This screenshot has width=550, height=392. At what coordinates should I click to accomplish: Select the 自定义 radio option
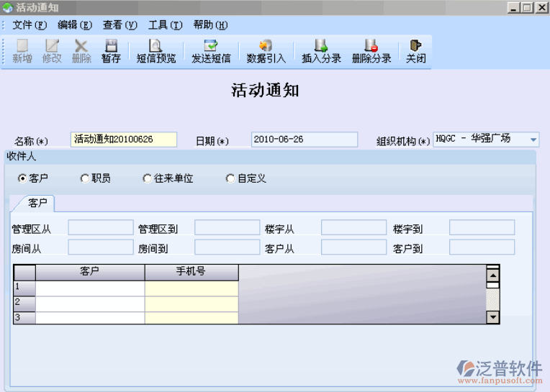coord(230,178)
